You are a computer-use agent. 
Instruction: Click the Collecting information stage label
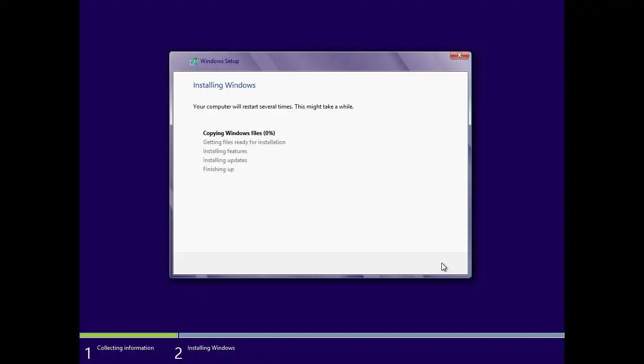125,348
